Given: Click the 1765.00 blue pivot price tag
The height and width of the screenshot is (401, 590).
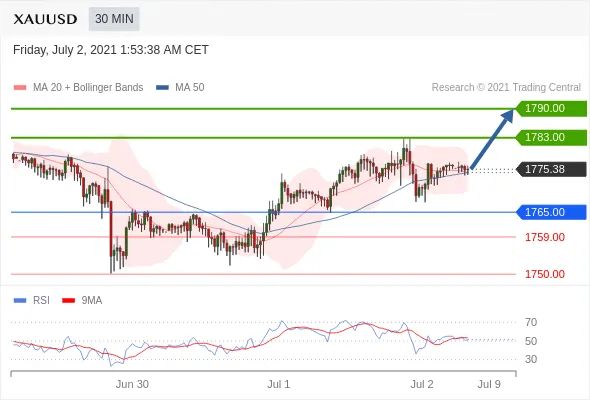Looking at the screenshot, I should (x=552, y=212).
